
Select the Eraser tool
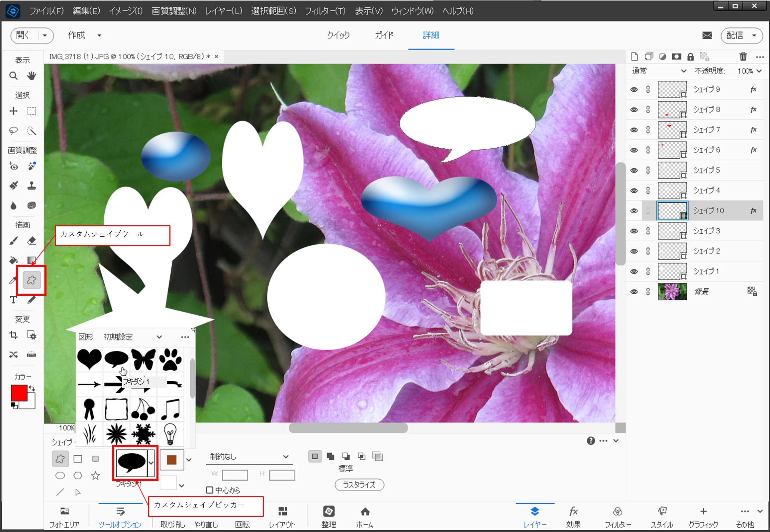tap(32, 241)
